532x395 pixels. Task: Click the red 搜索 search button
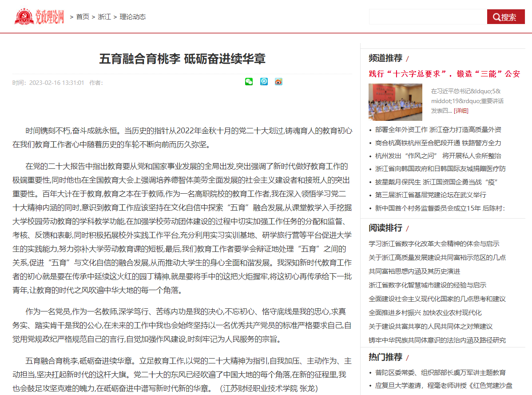(505, 16)
